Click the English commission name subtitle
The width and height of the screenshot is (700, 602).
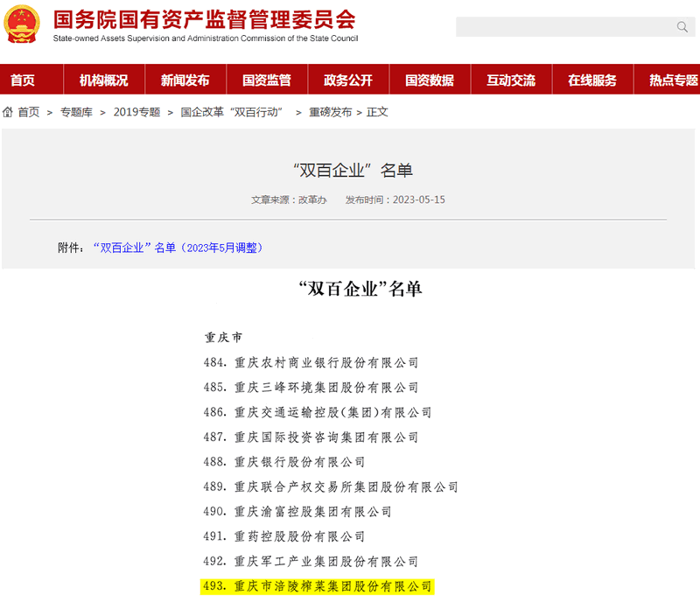(x=206, y=38)
